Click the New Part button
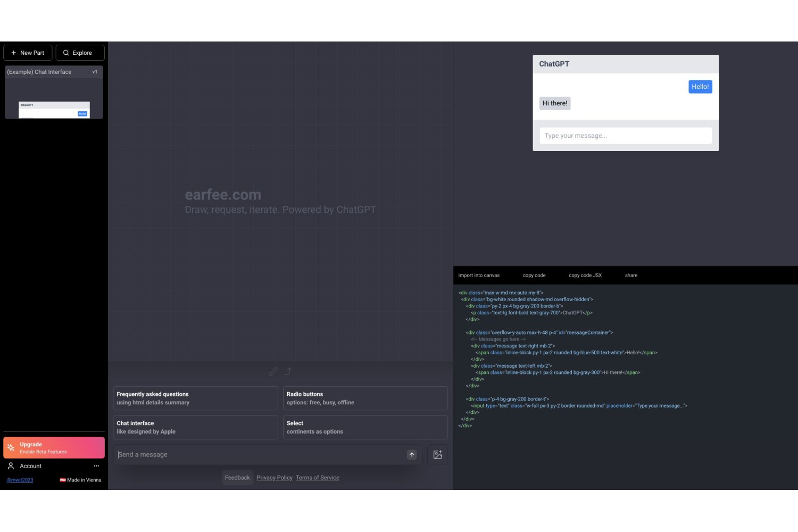This screenshot has width=798, height=532. (28, 53)
